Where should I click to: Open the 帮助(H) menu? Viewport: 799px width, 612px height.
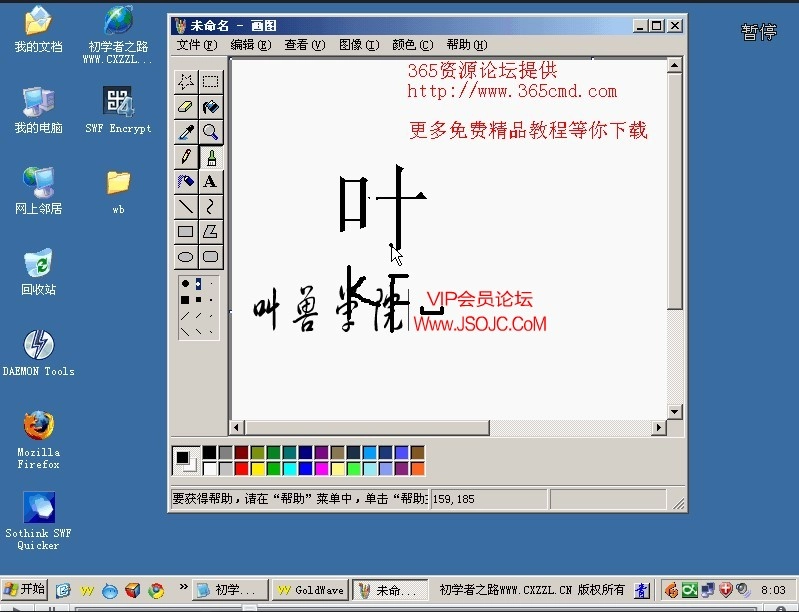(467, 45)
